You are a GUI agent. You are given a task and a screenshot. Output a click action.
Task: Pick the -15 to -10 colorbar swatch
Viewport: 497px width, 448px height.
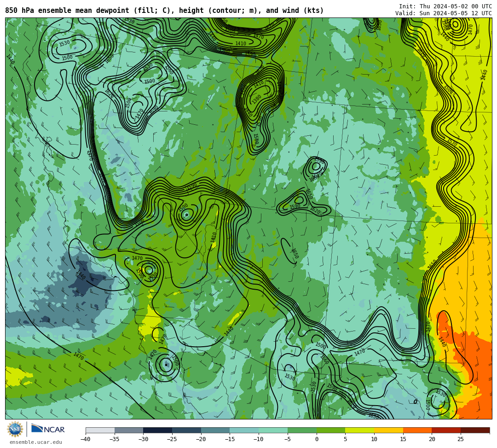(x=244, y=430)
